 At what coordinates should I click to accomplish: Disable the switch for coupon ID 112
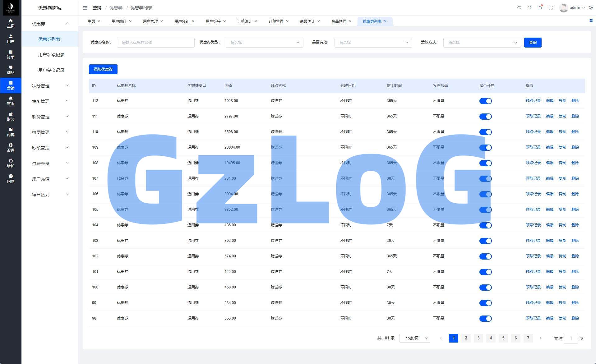[x=485, y=101]
